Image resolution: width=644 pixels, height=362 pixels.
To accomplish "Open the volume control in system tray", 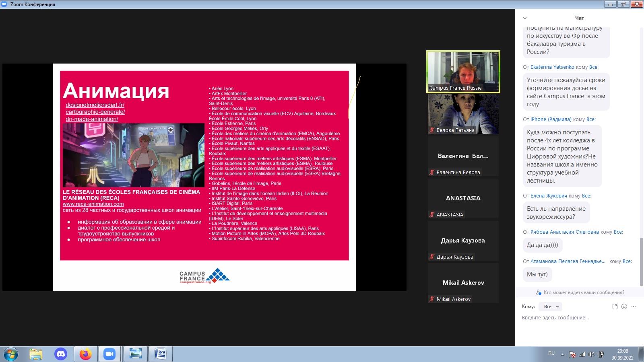I will click(591, 354).
